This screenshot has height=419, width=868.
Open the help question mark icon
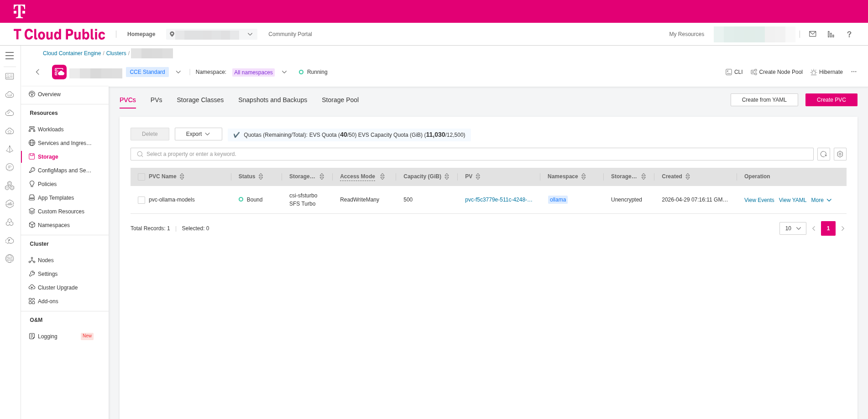[x=849, y=34]
